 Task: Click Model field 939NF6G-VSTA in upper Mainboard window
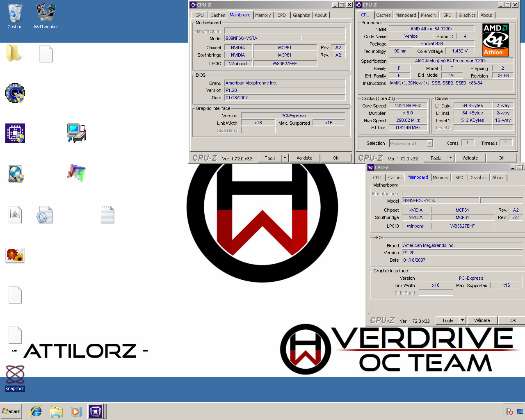[x=263, y=38]
